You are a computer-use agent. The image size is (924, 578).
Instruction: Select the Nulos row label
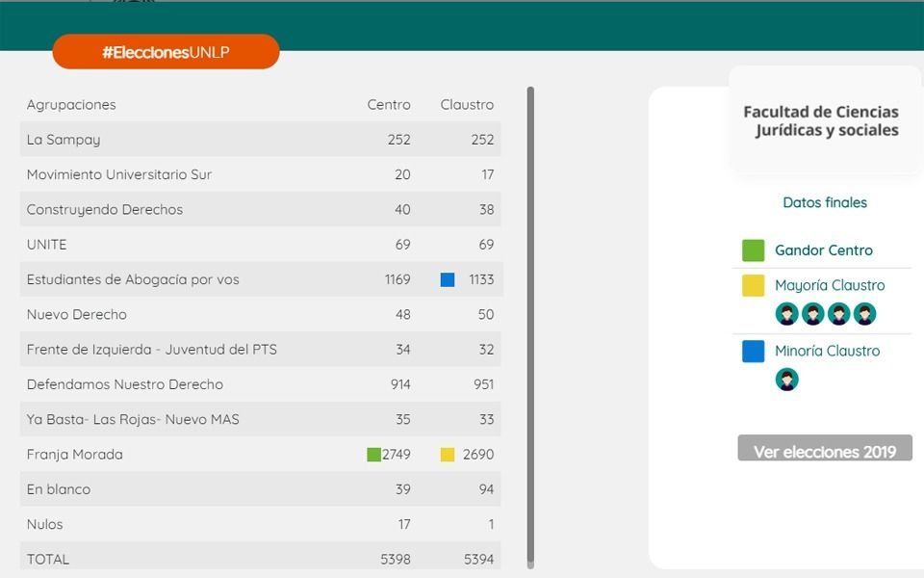coord(45,524)
